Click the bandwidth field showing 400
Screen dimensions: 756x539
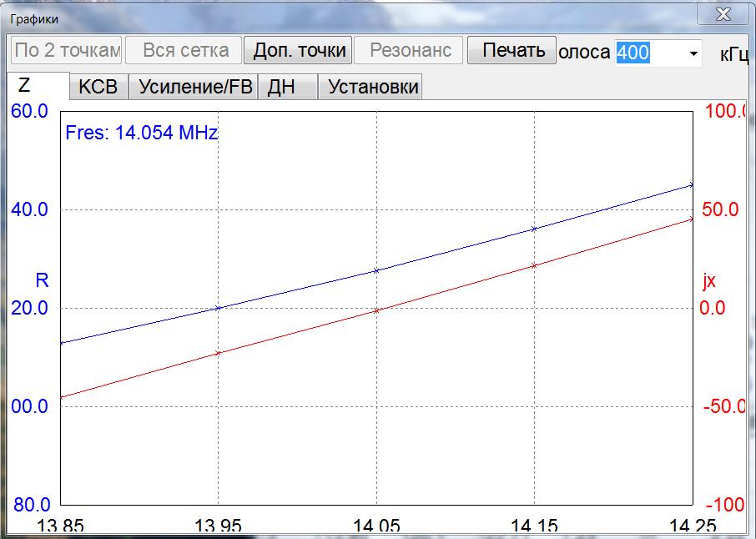point(648,53)
